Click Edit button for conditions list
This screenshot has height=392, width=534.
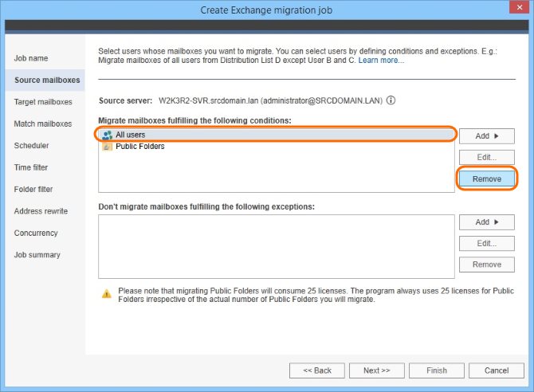point(487,157)
